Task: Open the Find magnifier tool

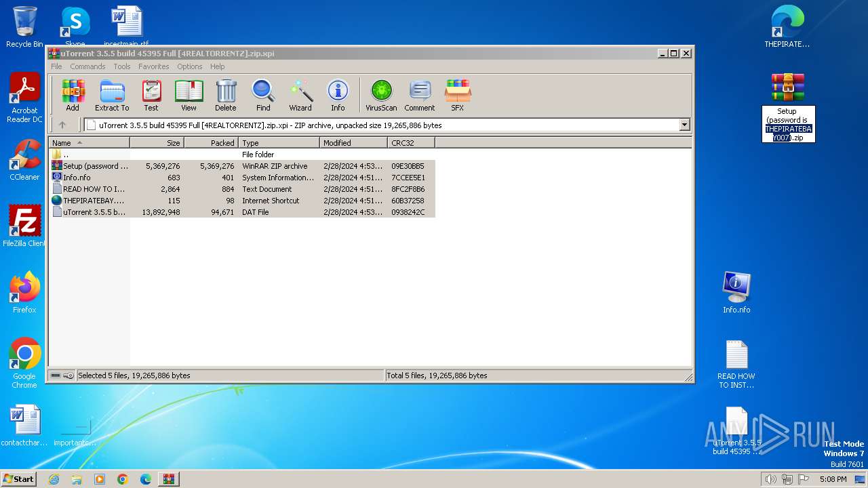Action: [263, 96]
